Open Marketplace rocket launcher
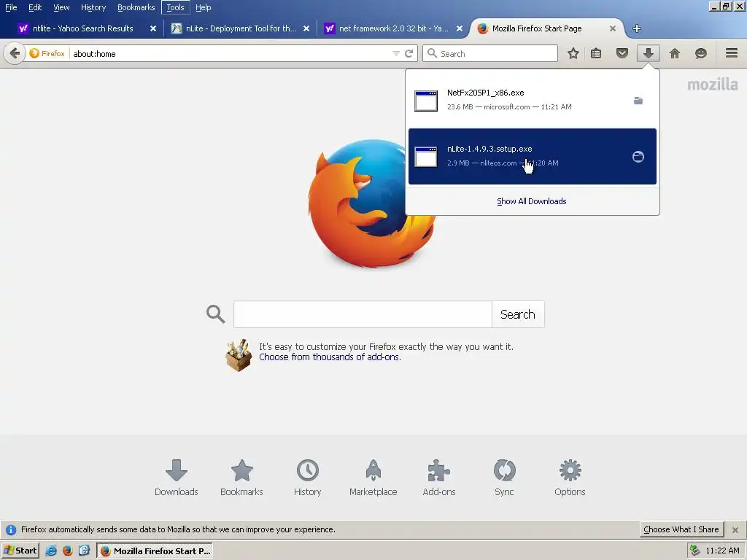Image resolution: width=747 pixels, height=560 pixels. point(373,478)
